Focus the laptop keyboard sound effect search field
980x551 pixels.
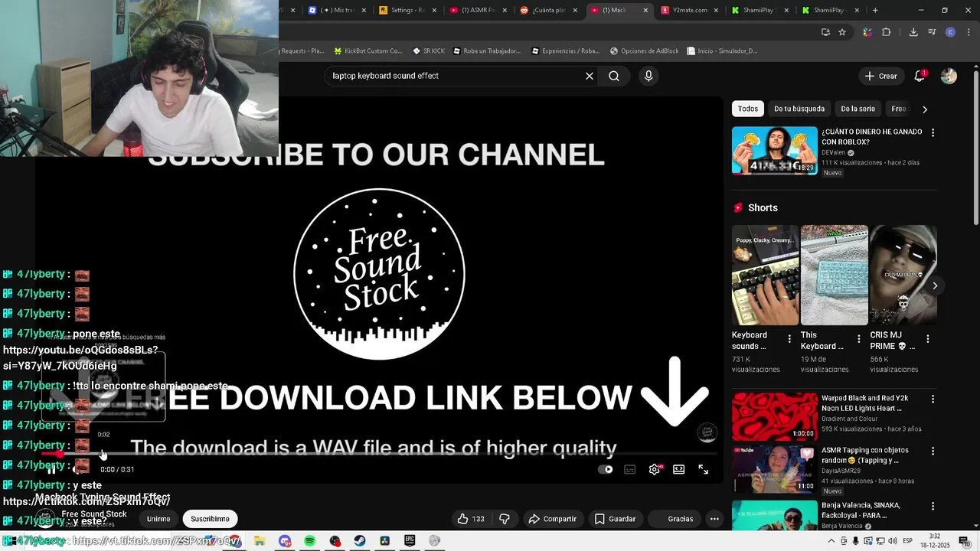click(x=455, y=76)
